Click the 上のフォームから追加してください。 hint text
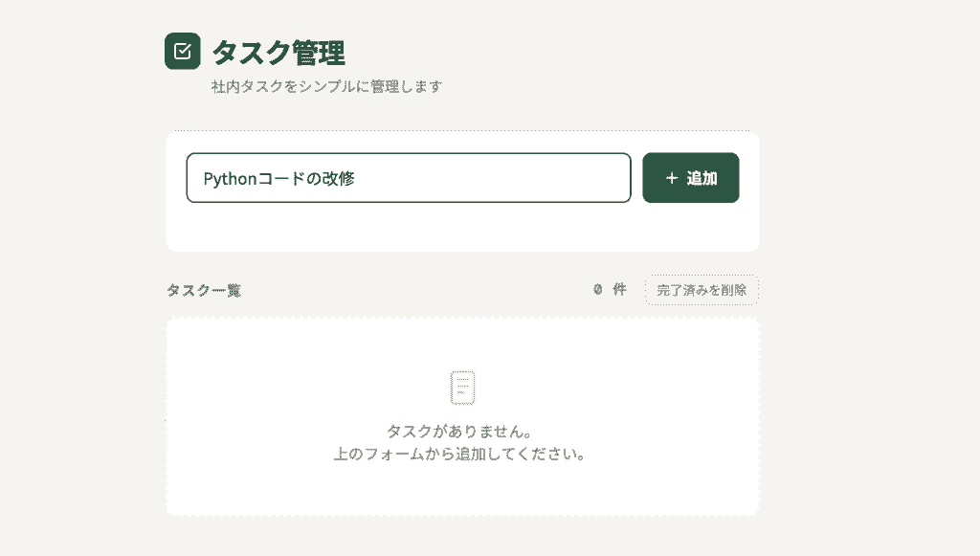Screen dimensions: 980x556 pyautogui.click(x=459, y=455)
